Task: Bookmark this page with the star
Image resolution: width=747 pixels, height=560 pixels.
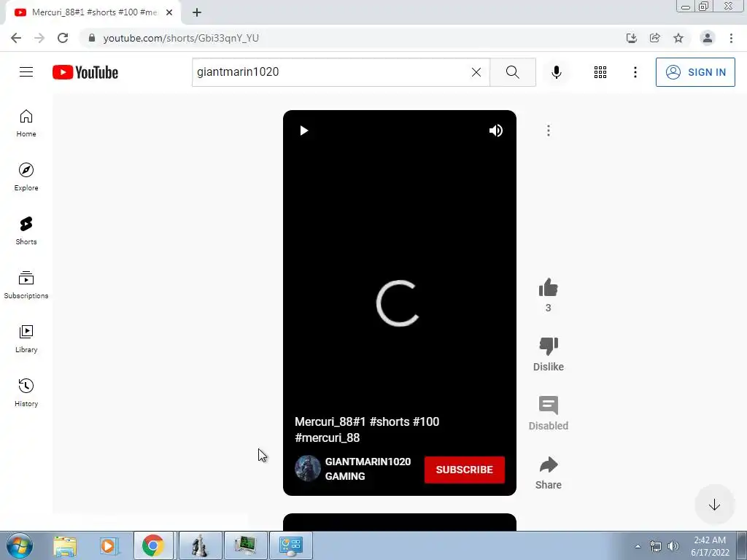Action: pyautogui.click(x=678, y=38)
